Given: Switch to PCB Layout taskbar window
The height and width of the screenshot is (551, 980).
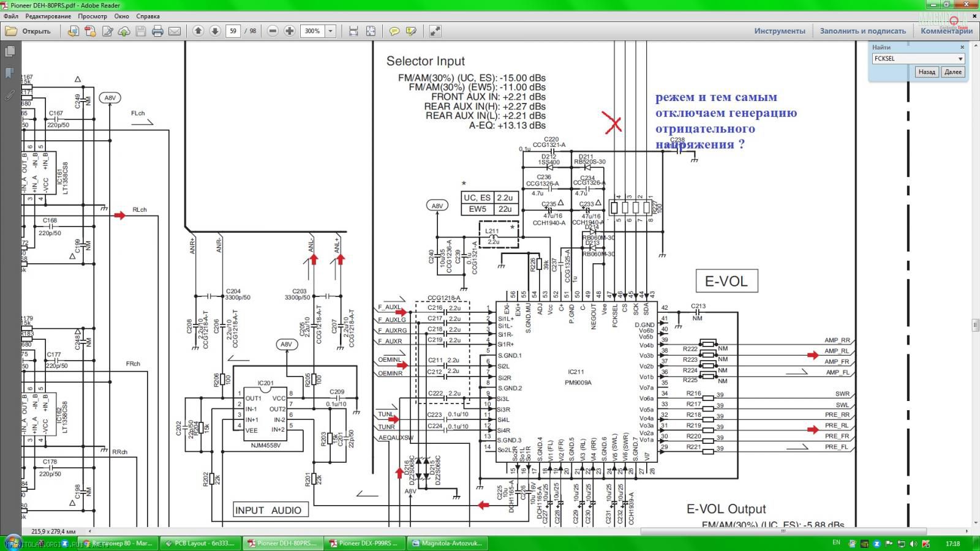Looking at the screenshot, I should point(200,543).
